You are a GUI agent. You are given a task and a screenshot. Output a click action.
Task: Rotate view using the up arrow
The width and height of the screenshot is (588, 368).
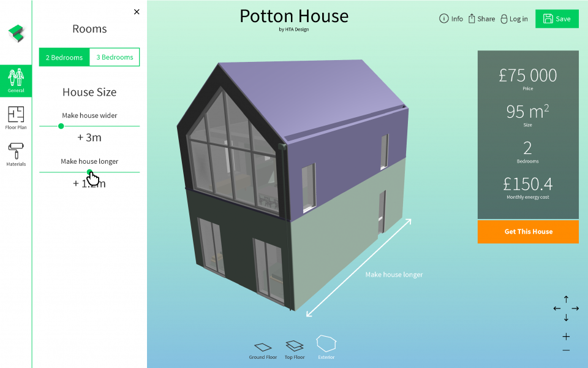[566, 299]
